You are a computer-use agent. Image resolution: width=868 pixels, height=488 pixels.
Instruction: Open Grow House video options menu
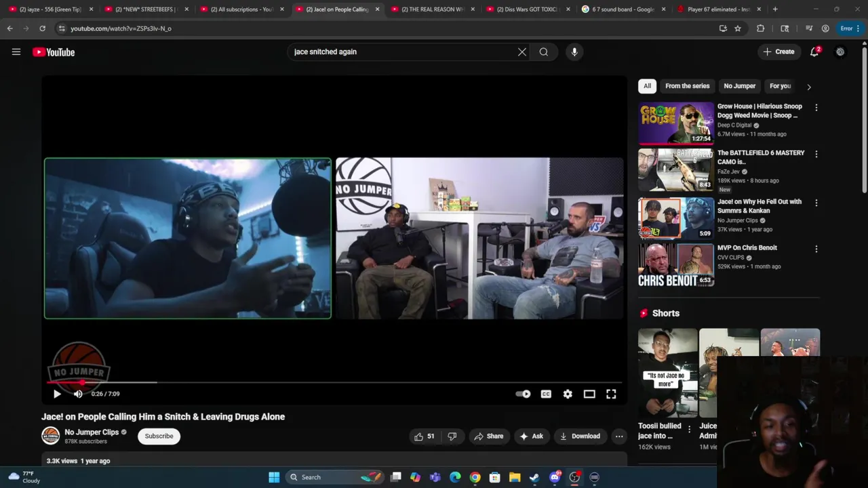point(816,108)
